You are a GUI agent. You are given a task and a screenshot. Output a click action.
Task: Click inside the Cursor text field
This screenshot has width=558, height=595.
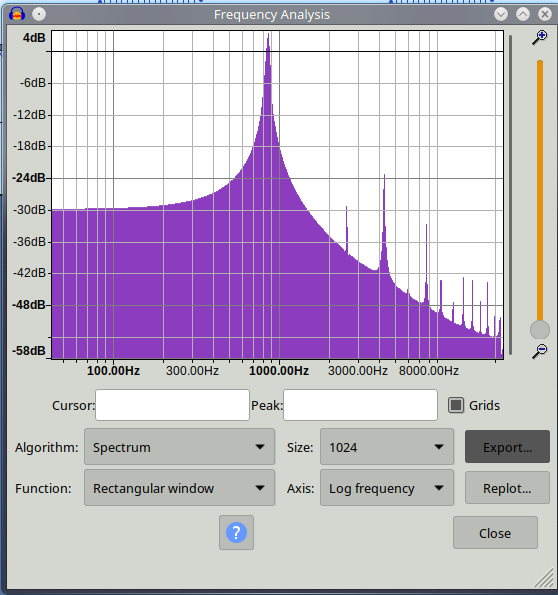[x=172, y=405]
